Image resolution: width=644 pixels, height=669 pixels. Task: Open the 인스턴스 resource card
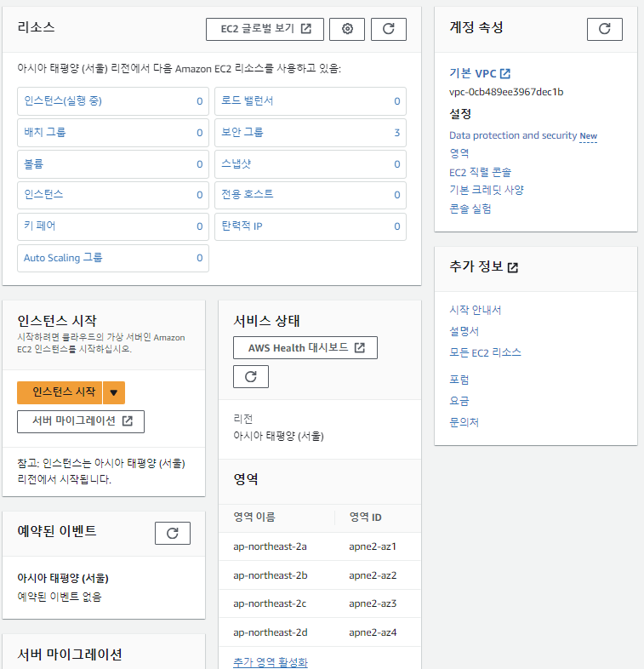113,195
